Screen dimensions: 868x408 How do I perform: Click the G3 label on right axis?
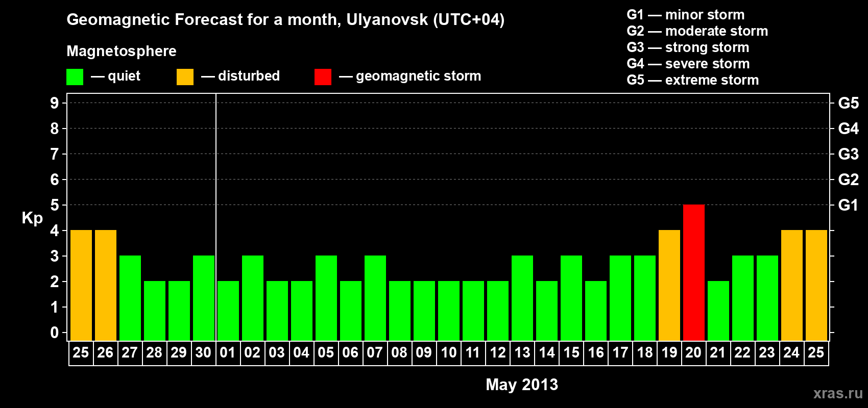[x=848, y=154]
